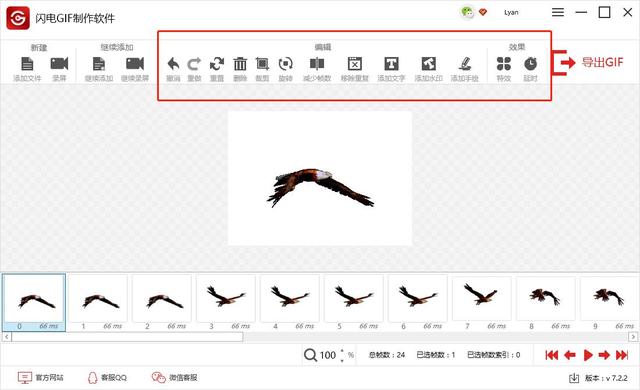Click the Rotate (旋转) icon
Screen dimensions: 640x390
(x=285, y=64)
